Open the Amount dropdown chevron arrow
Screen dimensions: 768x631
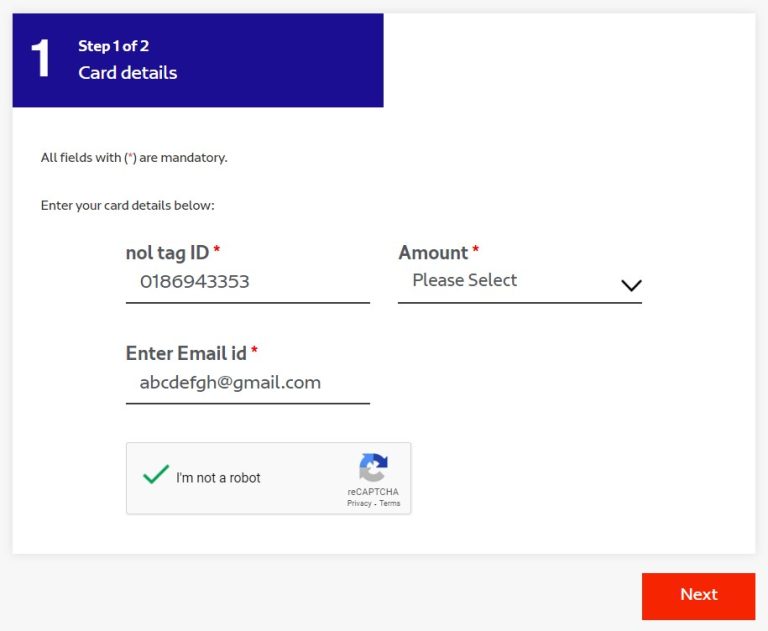[x=631, y=285]
